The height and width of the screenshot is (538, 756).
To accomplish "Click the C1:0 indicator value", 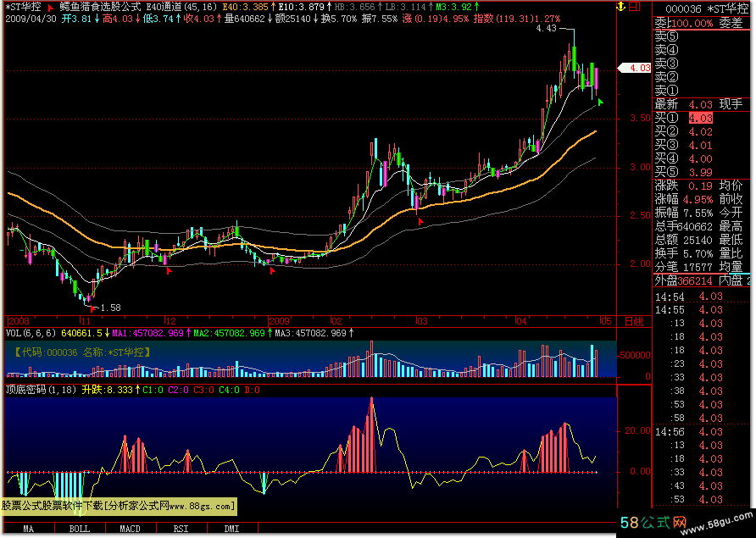I will [x=153, y=390].
